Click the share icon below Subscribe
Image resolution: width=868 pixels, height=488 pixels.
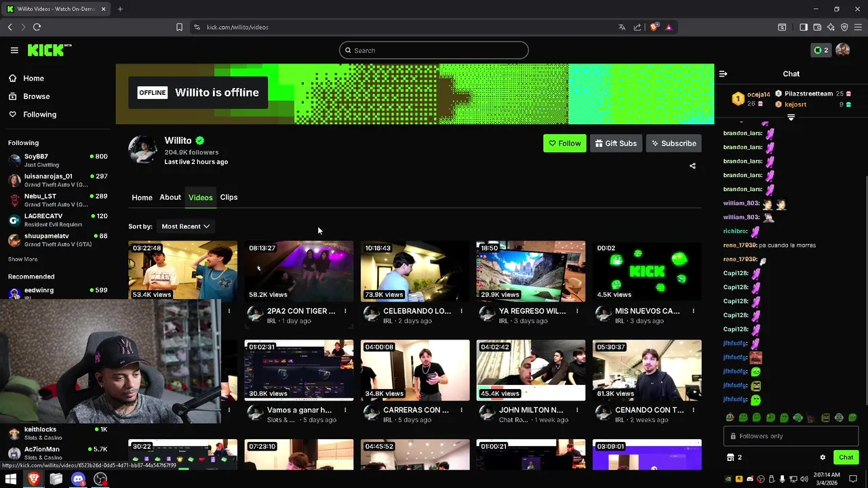pos(692,166)
